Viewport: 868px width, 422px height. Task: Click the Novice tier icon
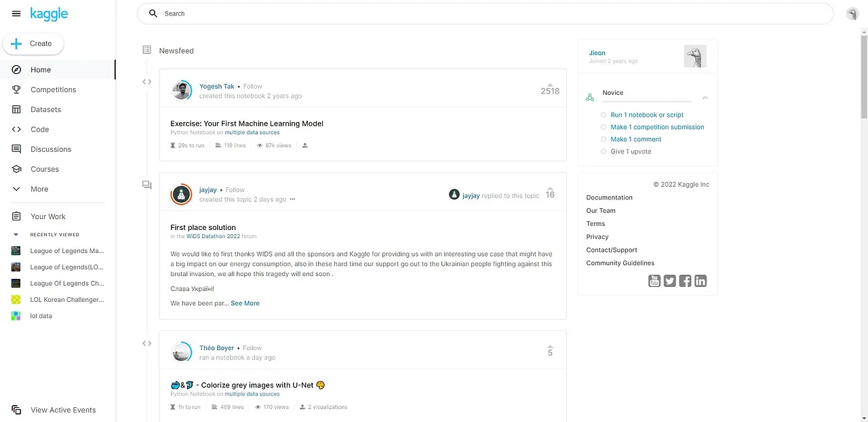click(590, 97)
